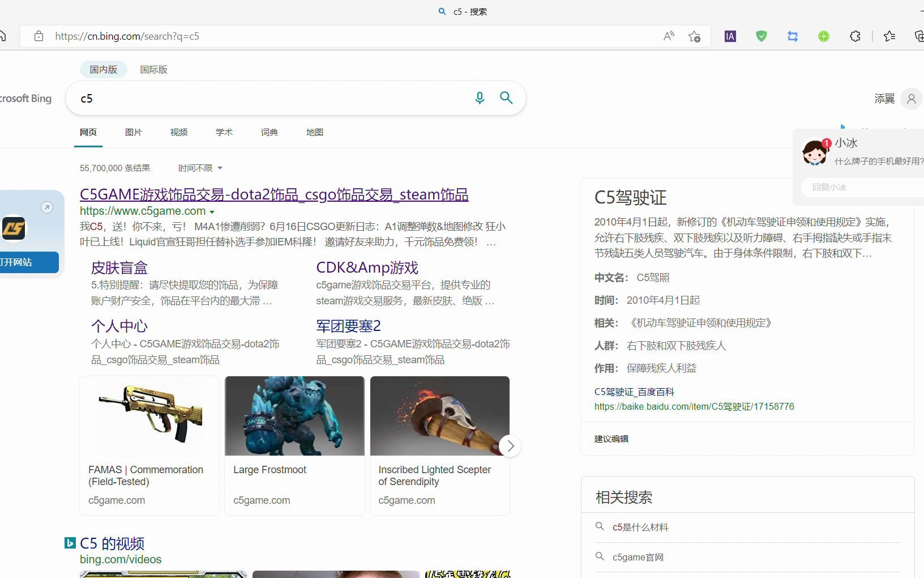Click the related search c5是什么材料
Viewport: 924px width, 578px height.
[640, 527]
